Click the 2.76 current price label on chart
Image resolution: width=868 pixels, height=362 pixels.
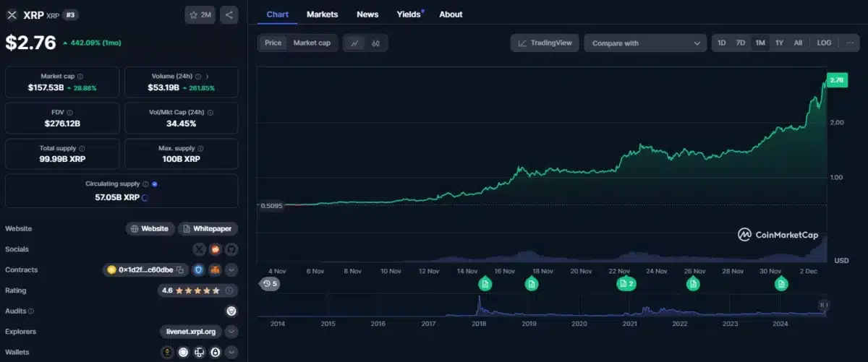[837, 79]
